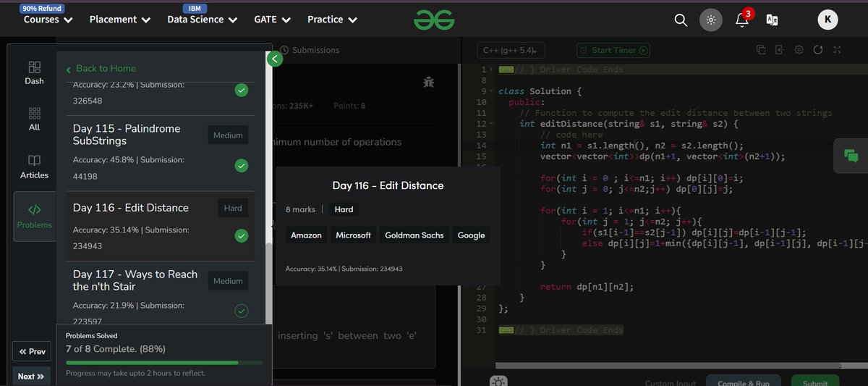Viewport: 868px width, 386px height.
Task: Click the Hard tag in popup
Action: coord(344,209)
